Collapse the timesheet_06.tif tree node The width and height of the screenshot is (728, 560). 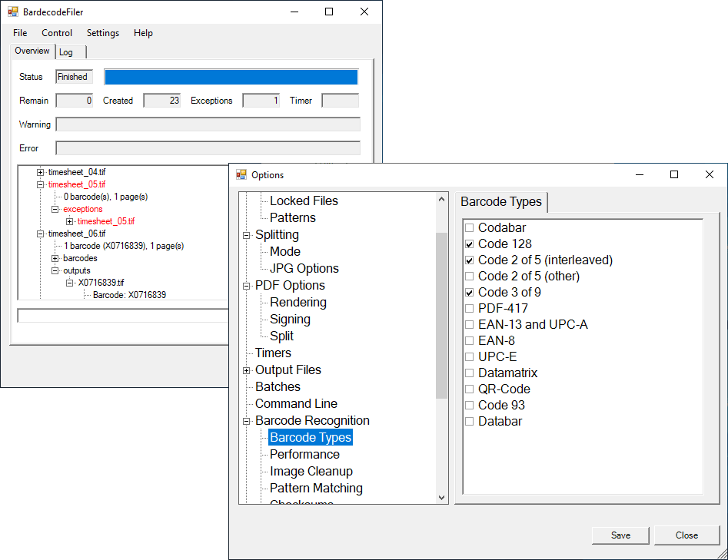coord(41,234)
